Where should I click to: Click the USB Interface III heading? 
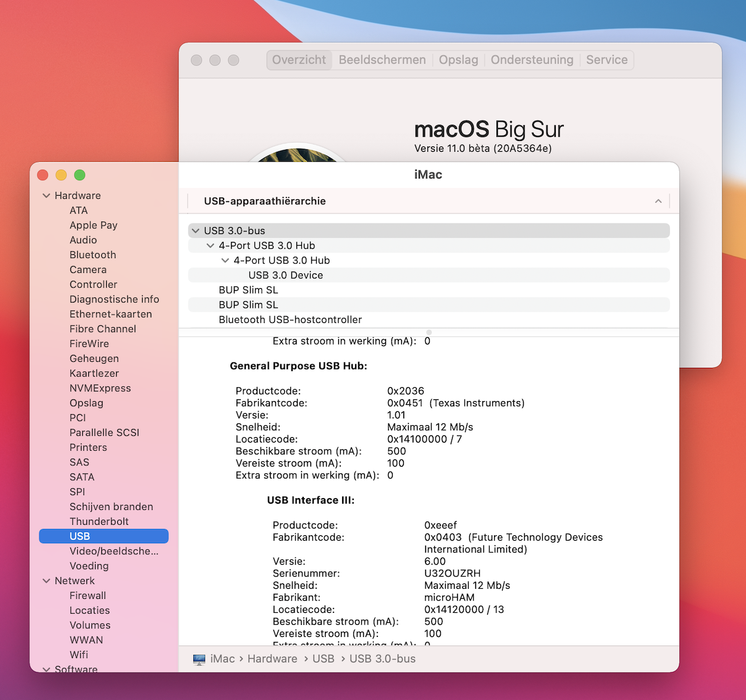(x=311, y=501)
